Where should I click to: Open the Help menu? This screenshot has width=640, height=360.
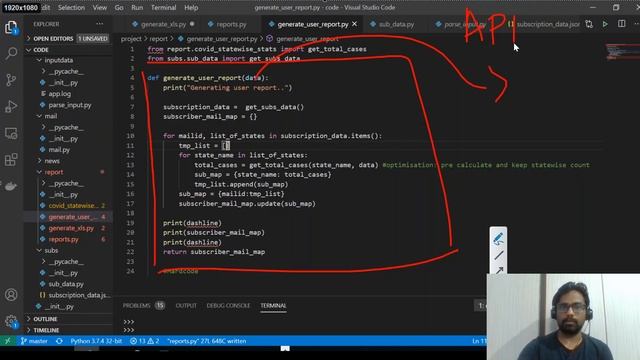(x=191, y=8)
